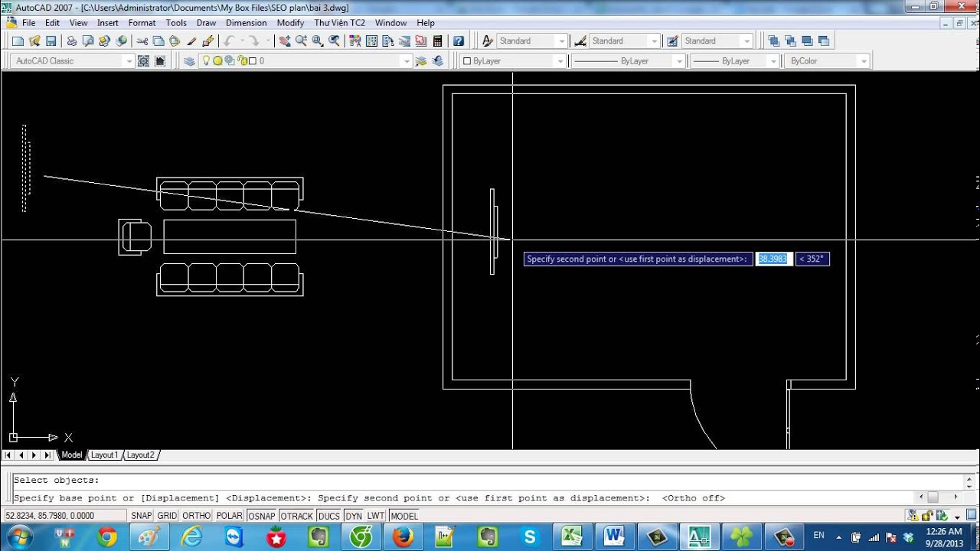This screenshot has width=980, height=551.
Task: Click the Zoom Window icon
Action: (317, 41)
